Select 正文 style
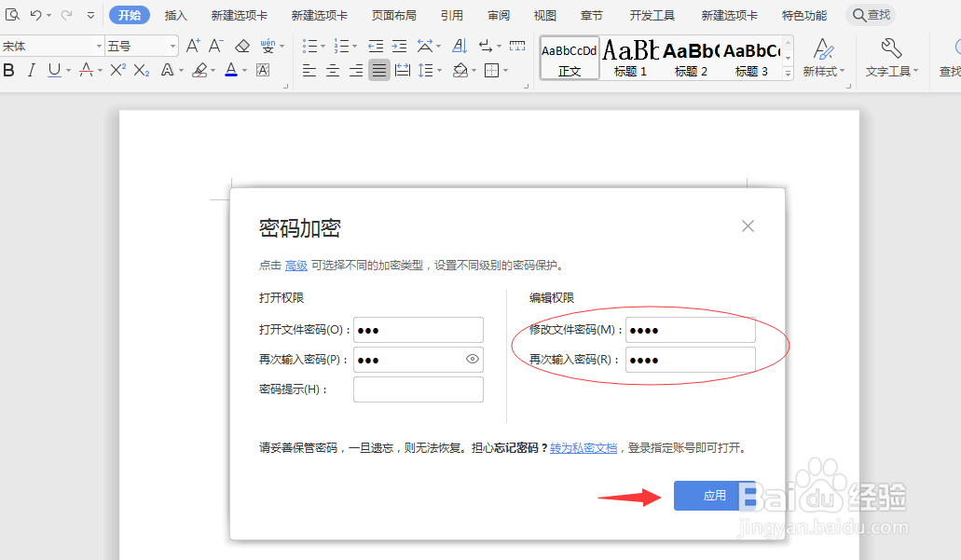Screen dimensions: 961x560 pyautogui.click(x=570, y=58)
